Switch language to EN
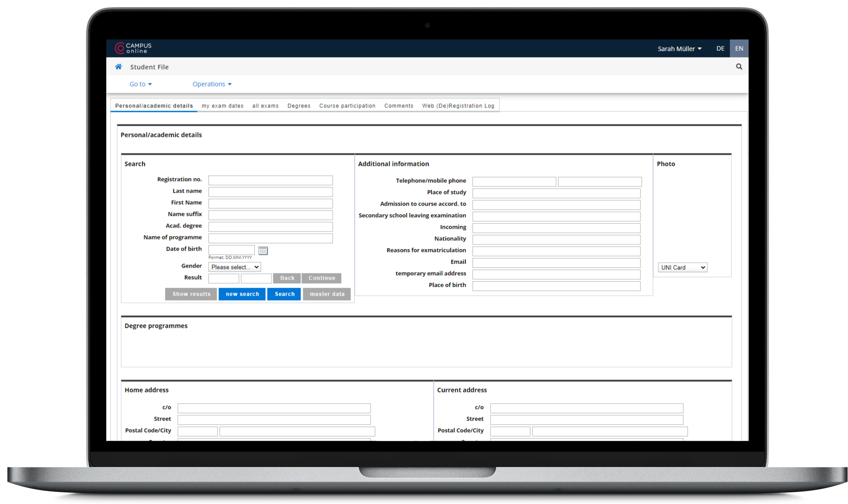 pyautogui.click(x=739, y=49)
